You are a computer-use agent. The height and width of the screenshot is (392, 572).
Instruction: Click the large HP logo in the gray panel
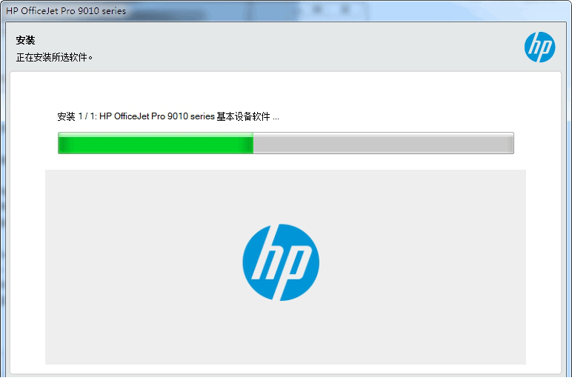(x=281, y=262)
